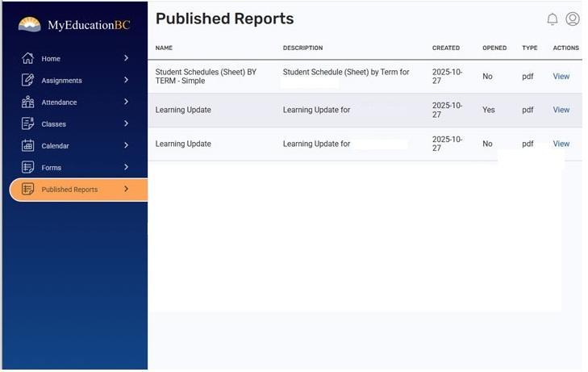Expand the Home menu chevron
This screenshot has height=372, width=588.
pos(126,58)
